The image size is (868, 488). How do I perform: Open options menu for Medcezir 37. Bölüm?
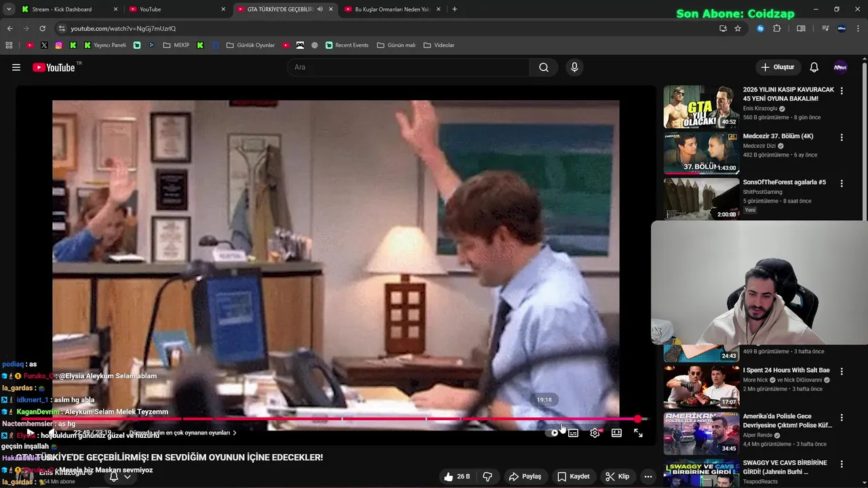842,137
